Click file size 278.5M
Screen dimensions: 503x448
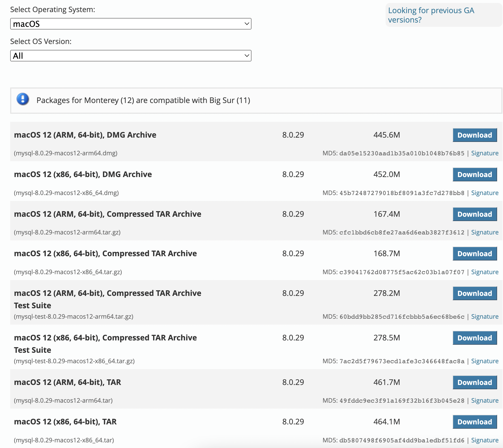(x=387, y=338)
